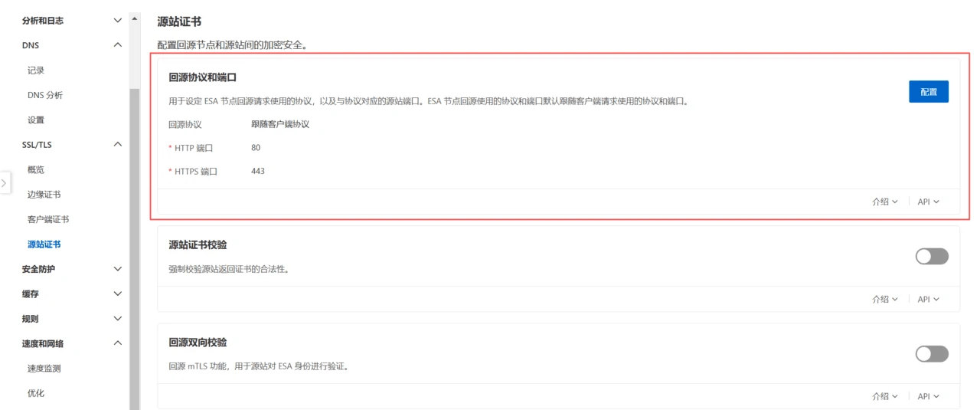Click the sidebar collapse arrow handle
This screenshot has height=410, width=980.
pyautogui.click(x=5, y=183)
